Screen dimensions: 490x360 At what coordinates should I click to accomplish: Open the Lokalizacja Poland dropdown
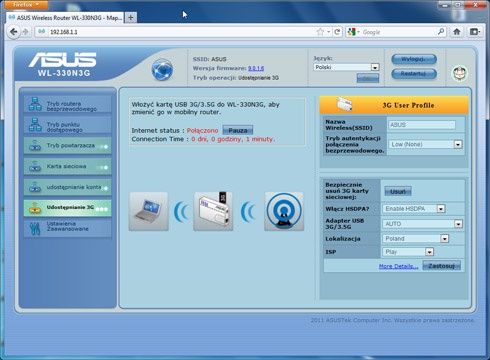(416, 239)
